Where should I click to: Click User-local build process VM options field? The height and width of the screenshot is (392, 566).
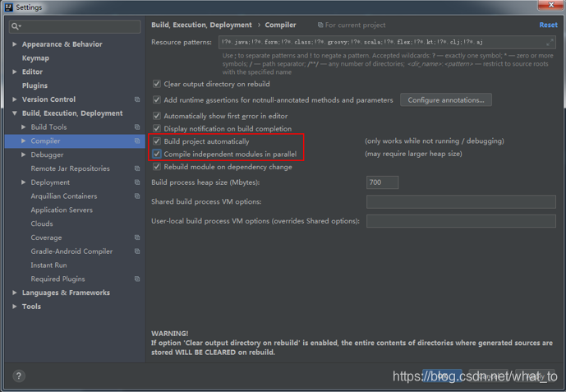click(461, 221)
